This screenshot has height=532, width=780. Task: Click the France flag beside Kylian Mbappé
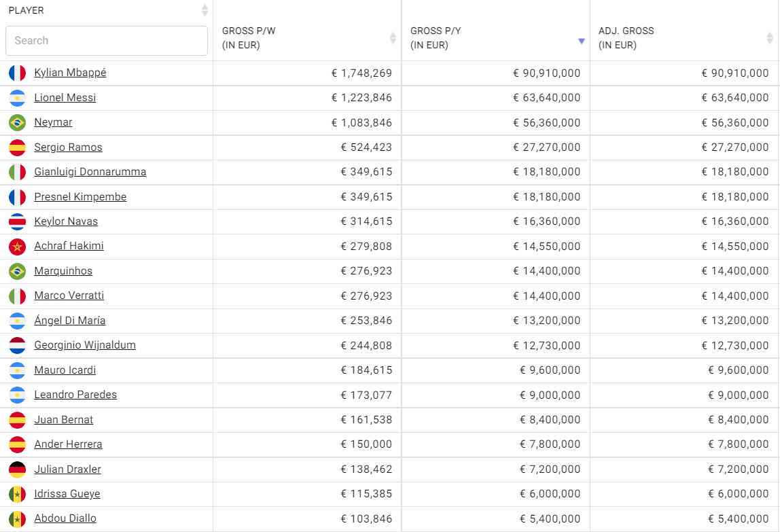(18, 73)
